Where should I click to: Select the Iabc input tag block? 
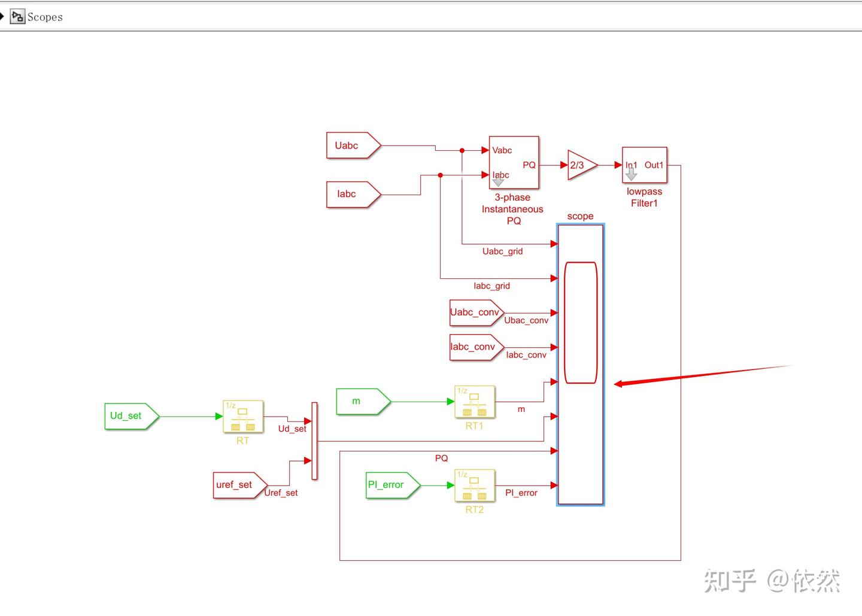tap(353, 195)
